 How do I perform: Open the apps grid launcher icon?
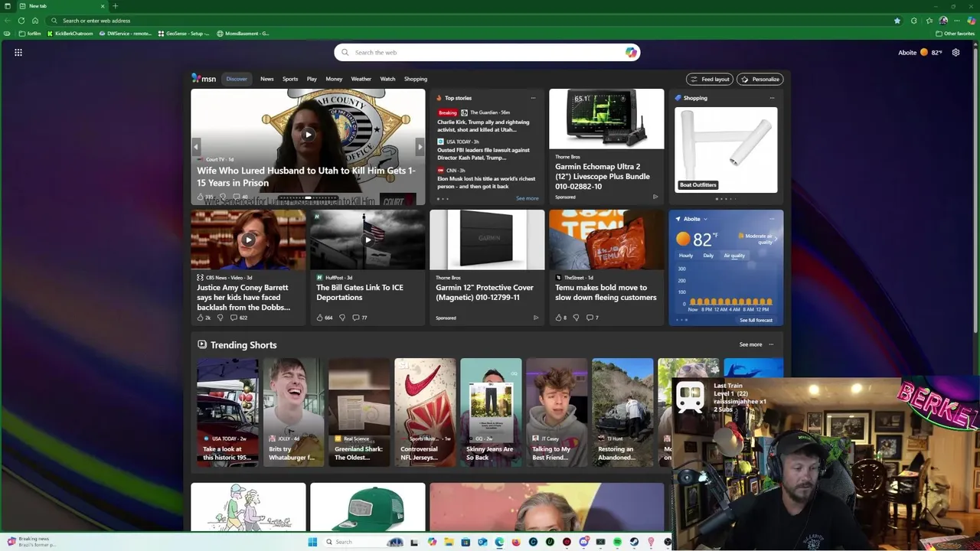tap(18, 53)
